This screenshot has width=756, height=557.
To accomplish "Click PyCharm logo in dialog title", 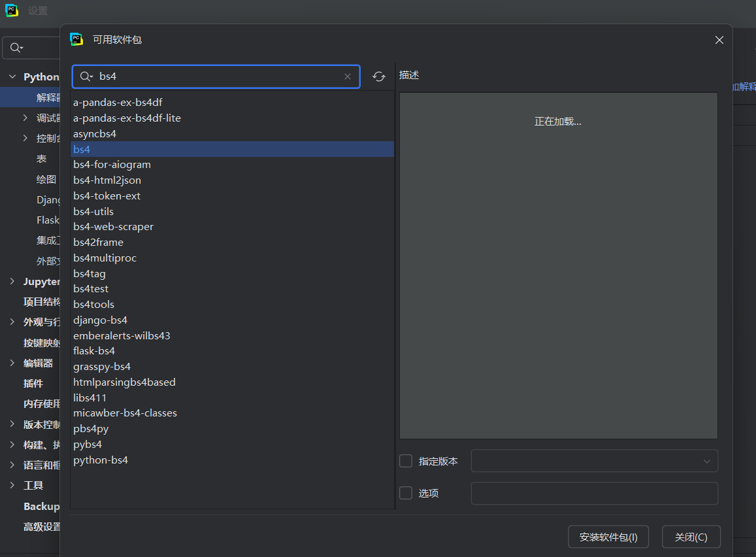I will coord(76,39).
